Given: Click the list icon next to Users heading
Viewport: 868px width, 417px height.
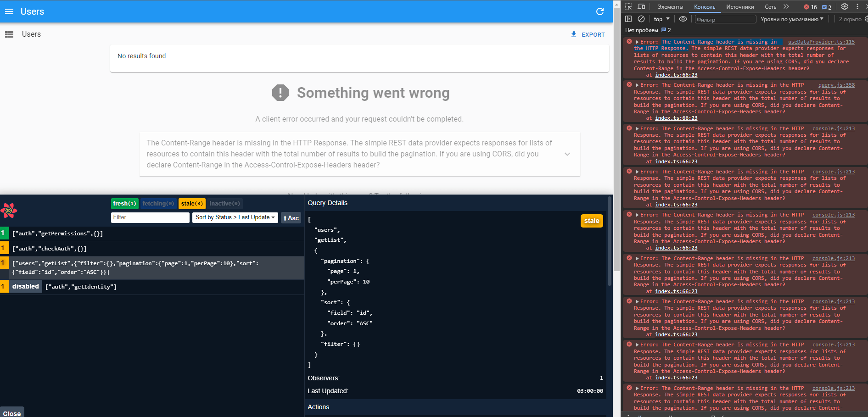Looking at the screenshot, I should click(x=9, y=34).
